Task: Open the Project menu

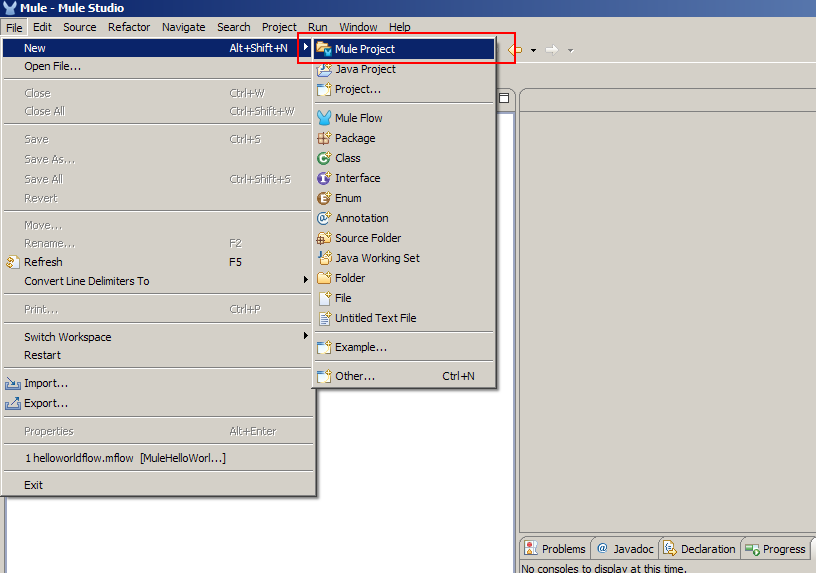Action: 279,27
